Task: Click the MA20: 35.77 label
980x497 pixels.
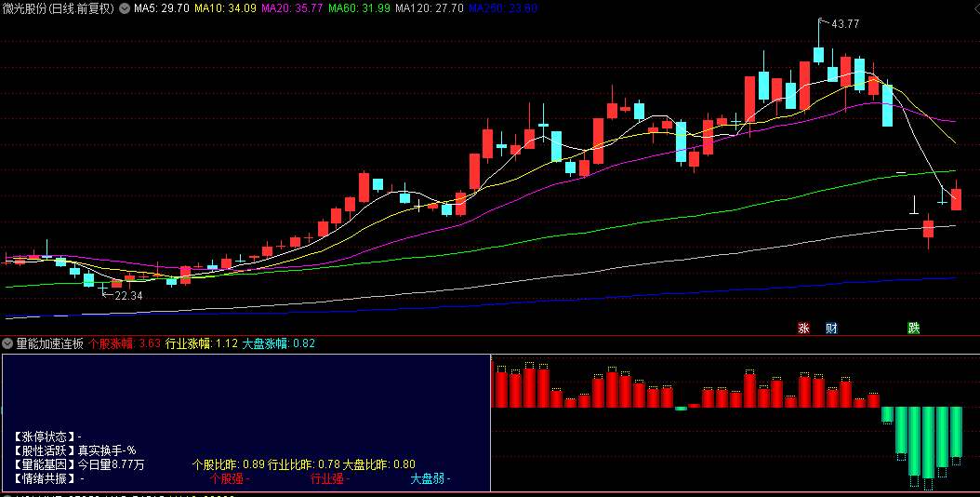Action: (292, 8)
